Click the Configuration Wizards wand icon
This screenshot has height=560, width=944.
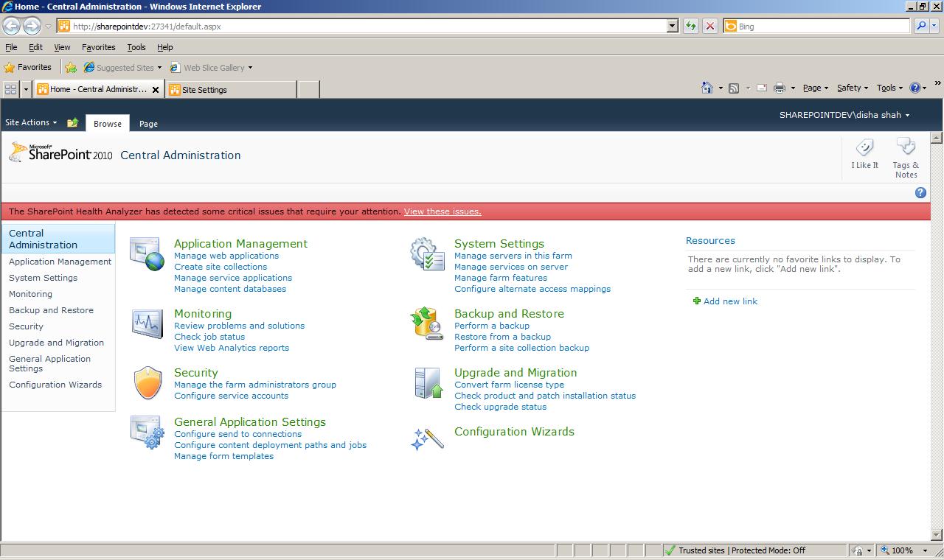click(427, 438)
